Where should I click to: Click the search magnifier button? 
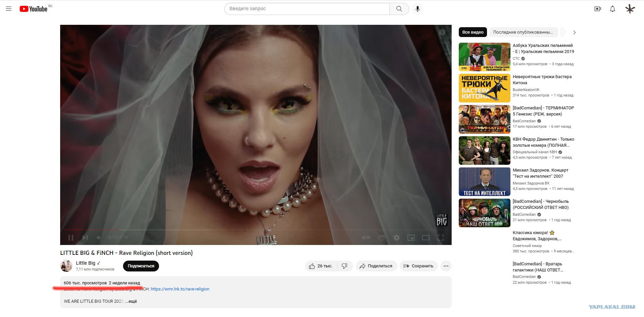pos(399,9)
